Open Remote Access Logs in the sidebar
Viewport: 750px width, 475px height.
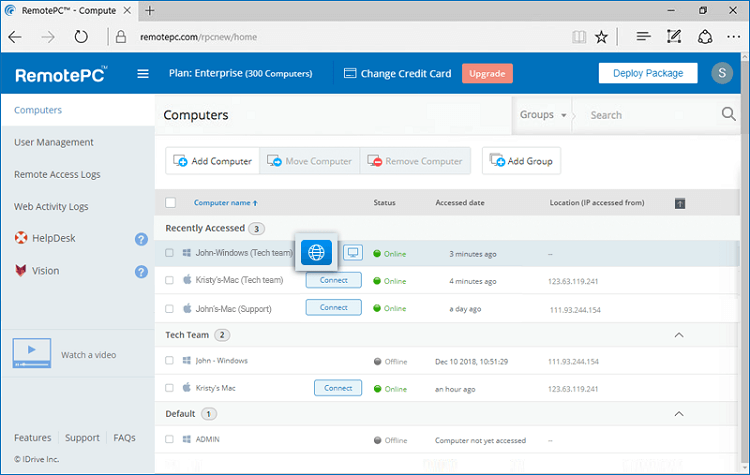point(57,175)
